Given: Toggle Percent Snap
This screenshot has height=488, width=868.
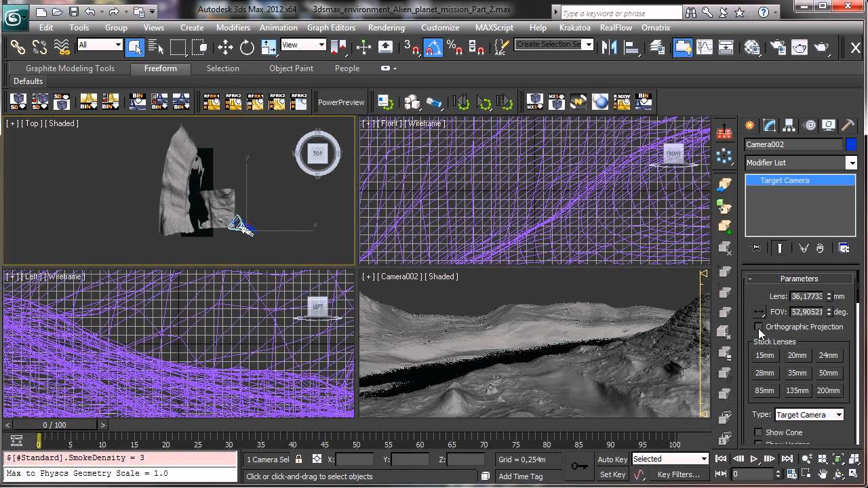Looking at the screenshot, I should point(454,47).
